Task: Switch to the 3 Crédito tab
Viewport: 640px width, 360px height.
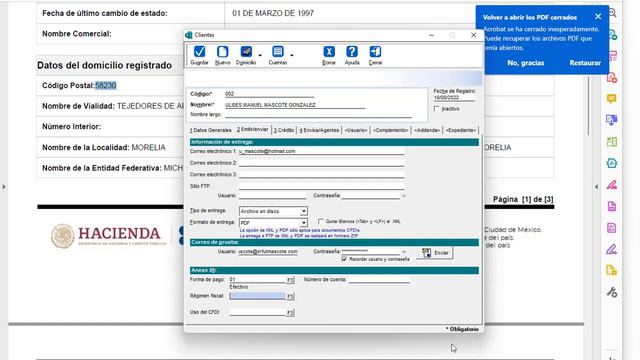Action: pos(284,130)
